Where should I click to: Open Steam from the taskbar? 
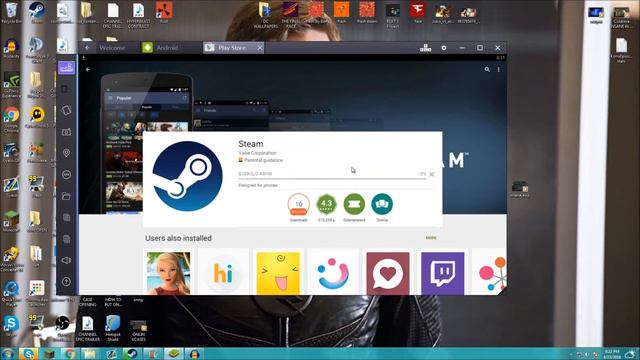131,354
